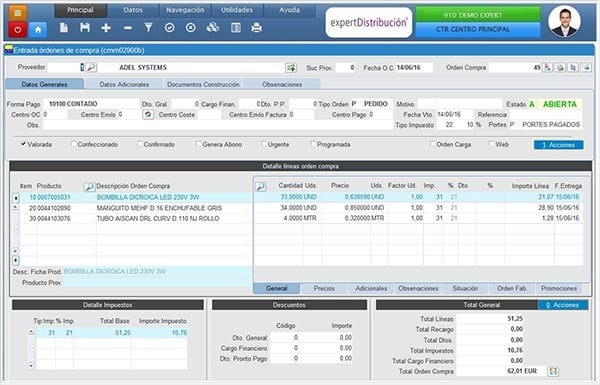The image size is (600, 385).
Task: Open the Adicionales line tab
Action: coord(371,289)
